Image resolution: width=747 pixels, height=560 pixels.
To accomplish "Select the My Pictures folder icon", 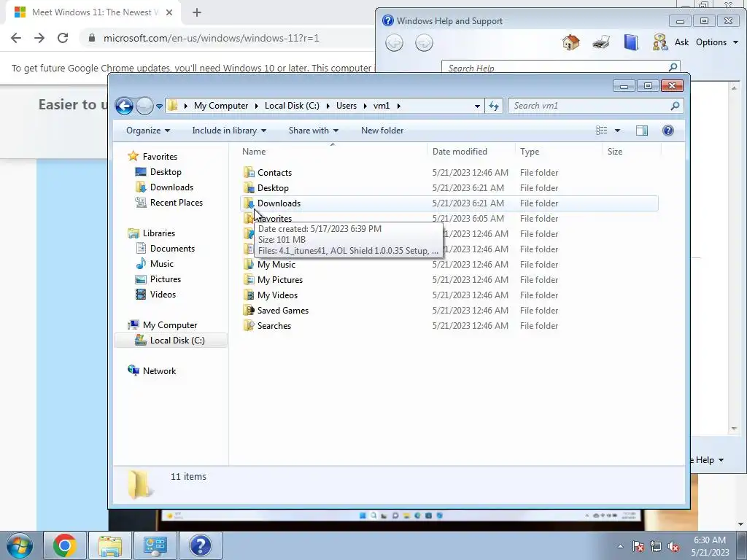I will [x=249, y=279].
